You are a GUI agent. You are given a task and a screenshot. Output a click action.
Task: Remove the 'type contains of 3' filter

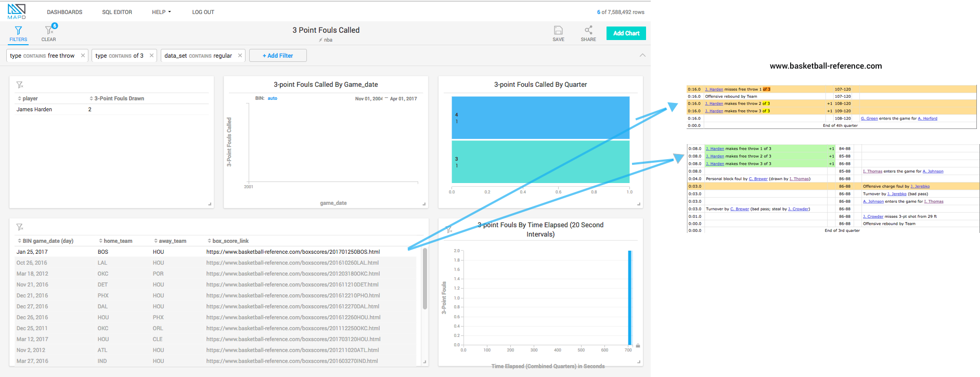(x=151, y=56)
